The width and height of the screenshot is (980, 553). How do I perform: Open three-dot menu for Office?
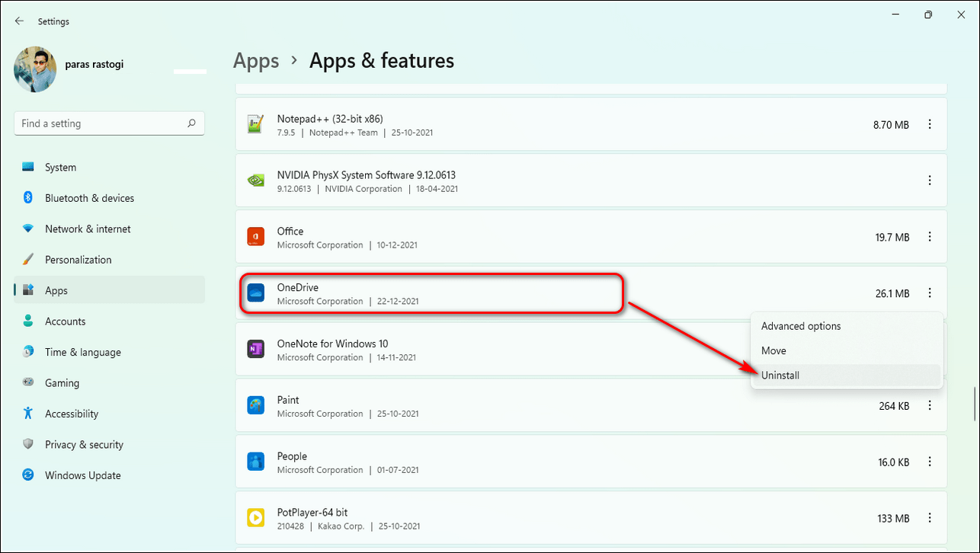930,237
